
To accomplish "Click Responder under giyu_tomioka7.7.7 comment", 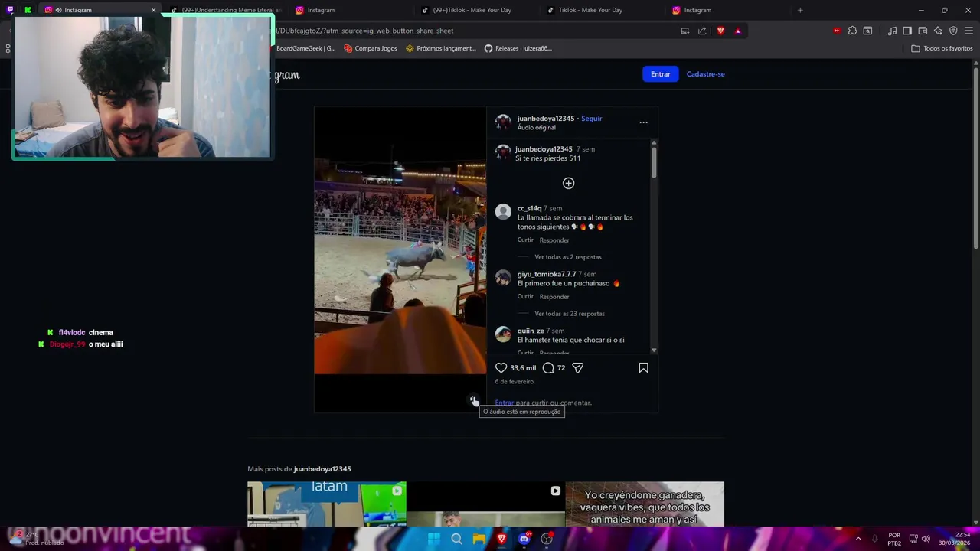I will coord(554,297).
